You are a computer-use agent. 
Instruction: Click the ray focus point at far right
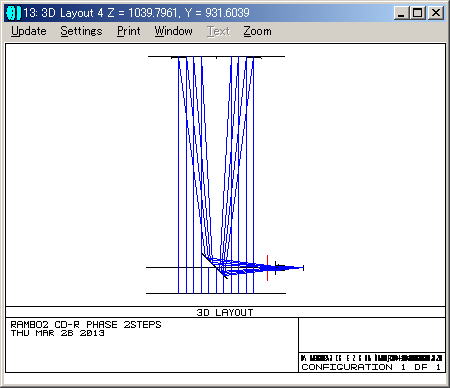point(303,268)
